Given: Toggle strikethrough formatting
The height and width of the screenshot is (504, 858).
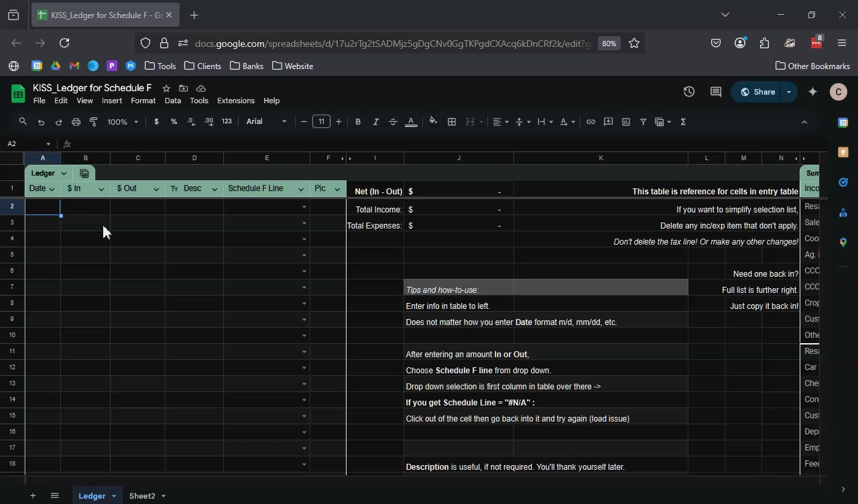Looking at the screenshot, I should [x=393, y=122].
